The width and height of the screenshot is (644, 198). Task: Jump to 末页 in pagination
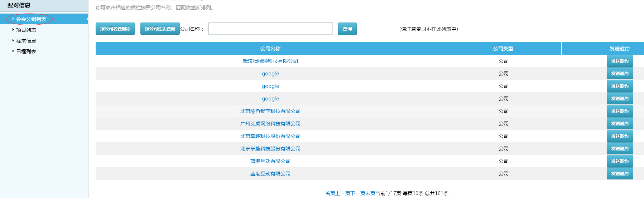tap(370, 193)
